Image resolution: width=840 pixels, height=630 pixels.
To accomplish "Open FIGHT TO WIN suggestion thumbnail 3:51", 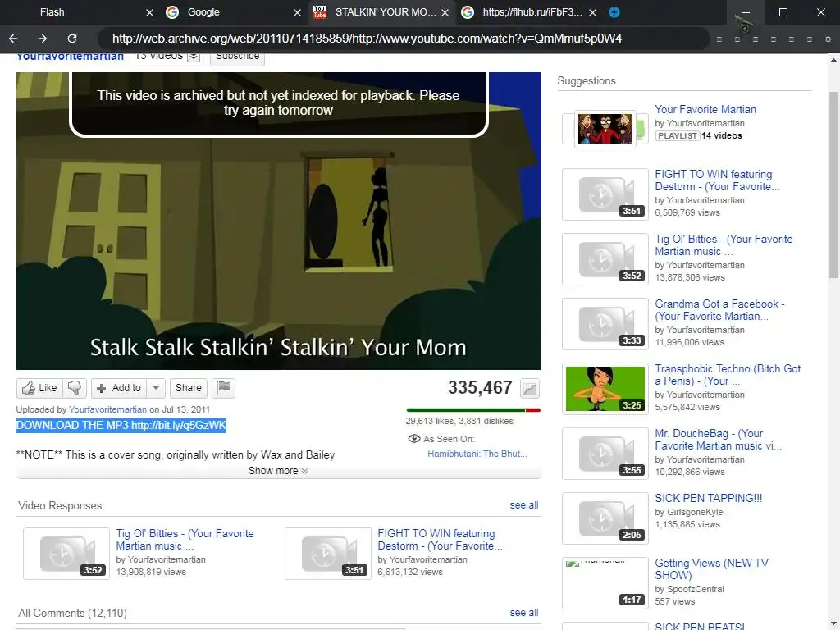I will coord(605,194).
